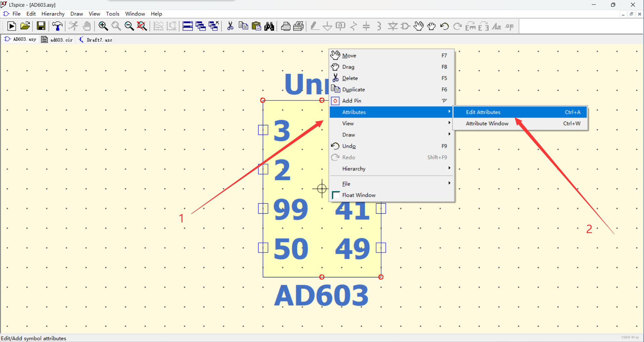The height and width of the screenshot is (342, 644).
Task: Click the pin label 2
Action: point(282,170)
